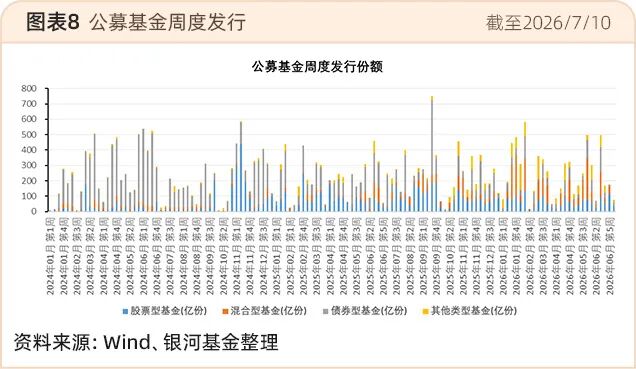Click x-axis label 2026年03月第3周
636x369 pixels.
[543, 256]
